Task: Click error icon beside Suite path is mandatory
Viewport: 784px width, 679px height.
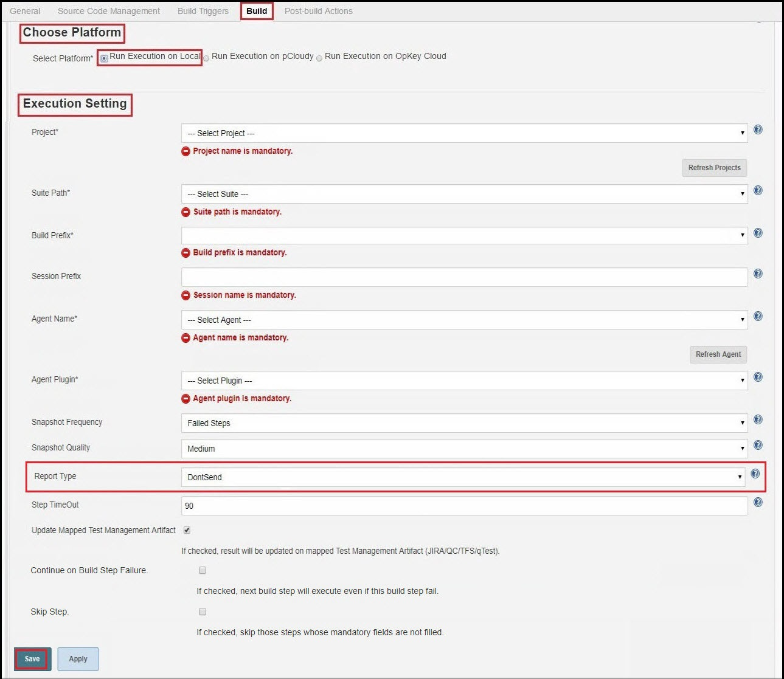Action: 186,212
